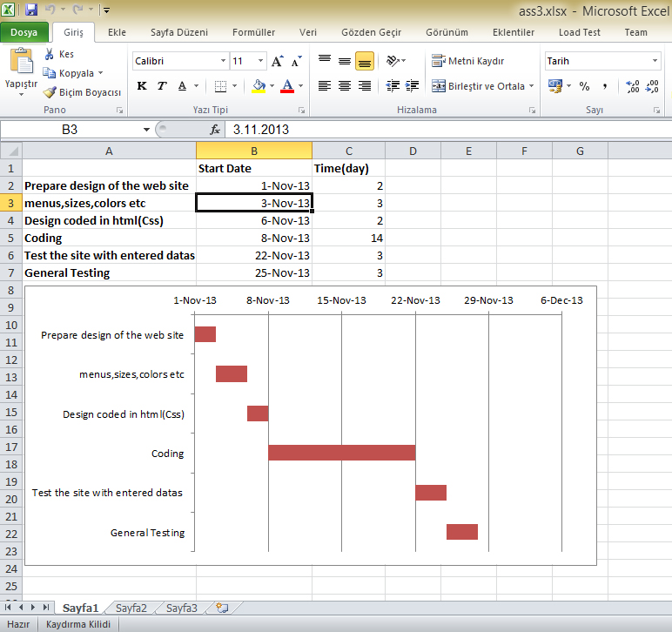
Task: Increase font size with the large A icon
Action: [x=277, y=62]
